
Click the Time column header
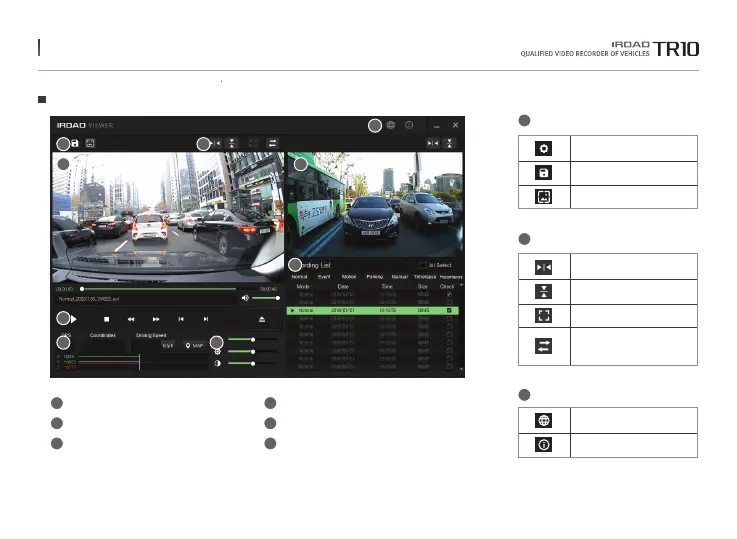387,286
